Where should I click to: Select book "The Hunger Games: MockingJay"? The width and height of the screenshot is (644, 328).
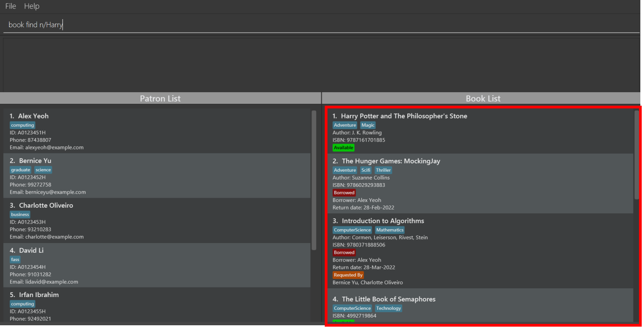pyautogui.click(x=480, y=184)
